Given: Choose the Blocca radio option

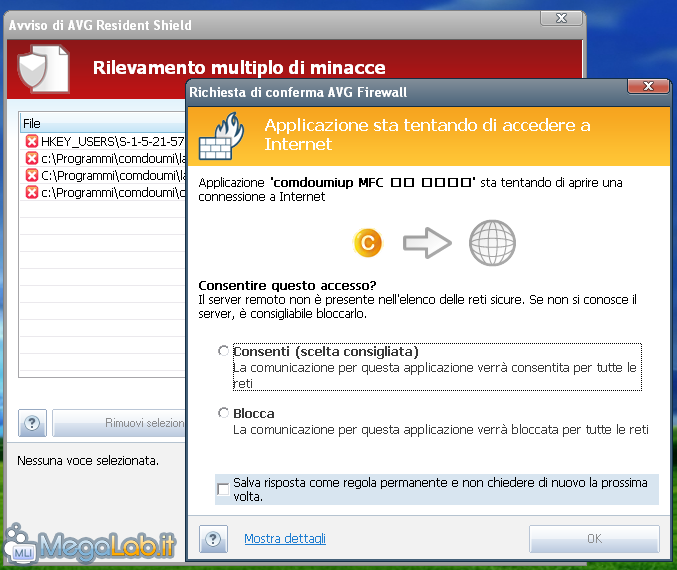Looking at the screenshot, I should [223, 413].
